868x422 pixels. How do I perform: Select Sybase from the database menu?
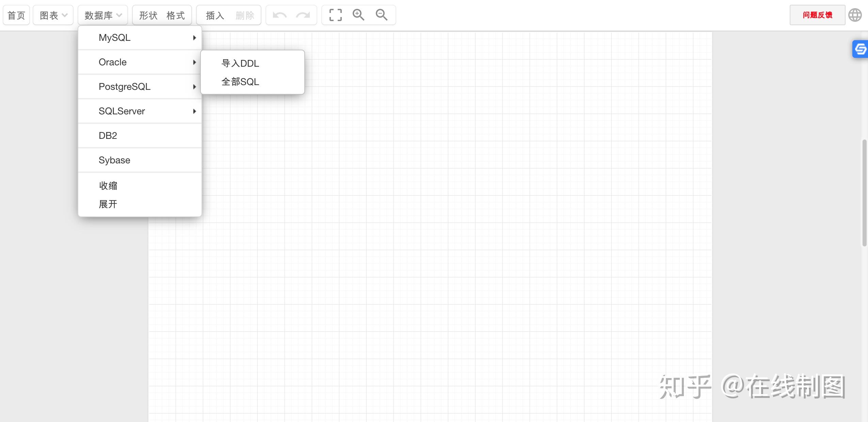click(114, 160)
